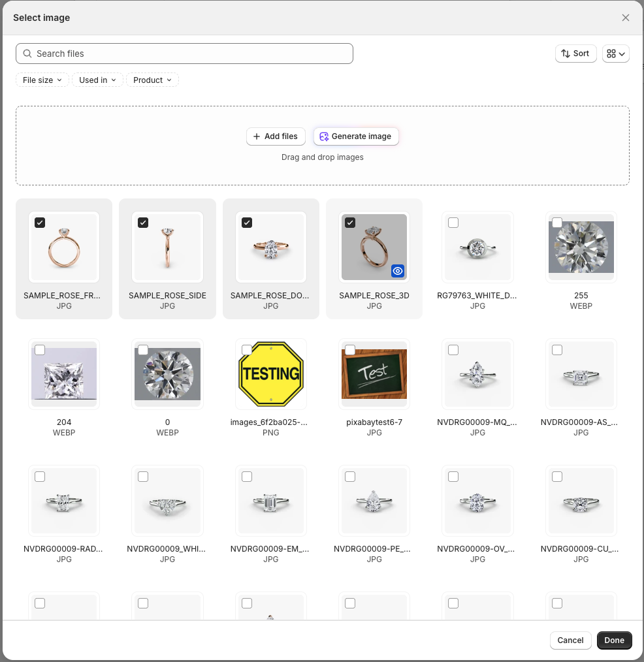Check the NVDRG00009-MQ image checkbox
Screen dimensions: 644x662
click(453, 350)
